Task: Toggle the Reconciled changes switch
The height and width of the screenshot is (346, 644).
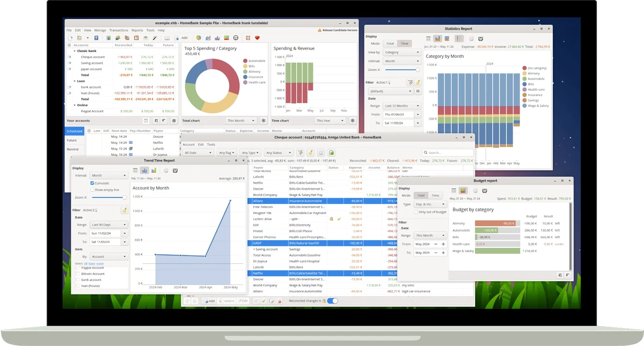Action: tap(332, 301)
